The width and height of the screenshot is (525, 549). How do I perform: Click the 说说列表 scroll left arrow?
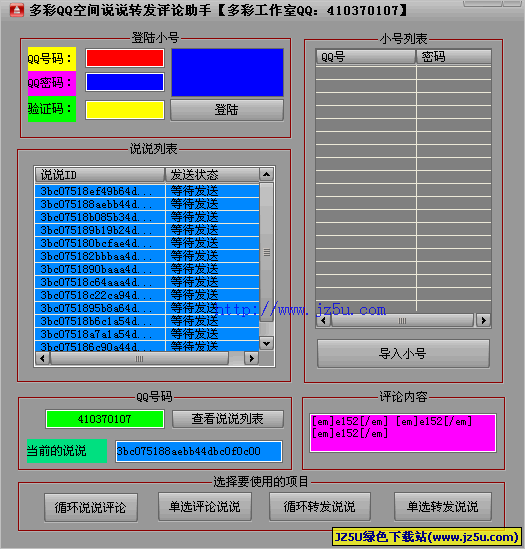[43, 359]
